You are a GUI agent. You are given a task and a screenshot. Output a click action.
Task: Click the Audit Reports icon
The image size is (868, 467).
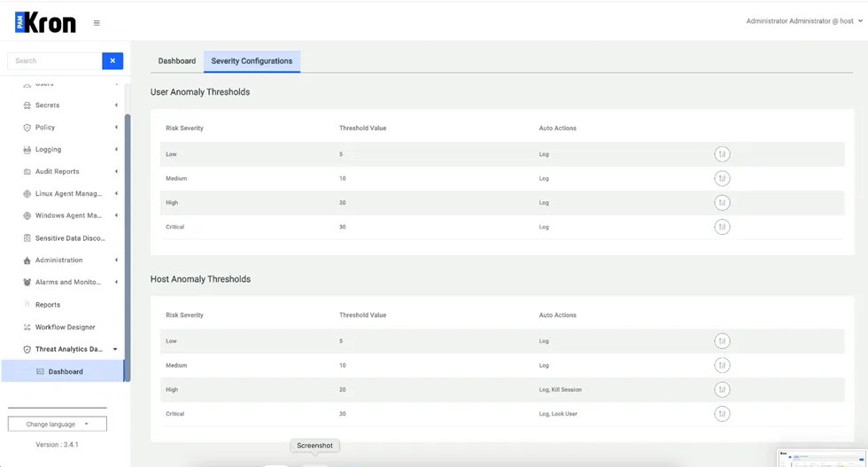[27, 172]
